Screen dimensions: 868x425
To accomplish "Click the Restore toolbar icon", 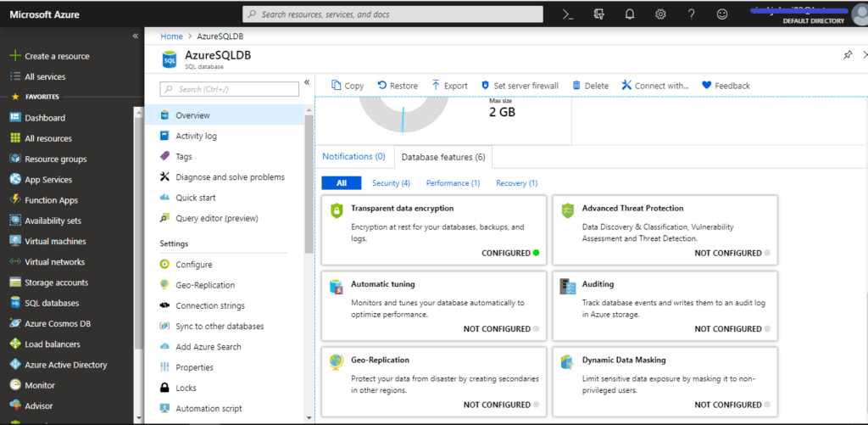I will click(382, 86).
